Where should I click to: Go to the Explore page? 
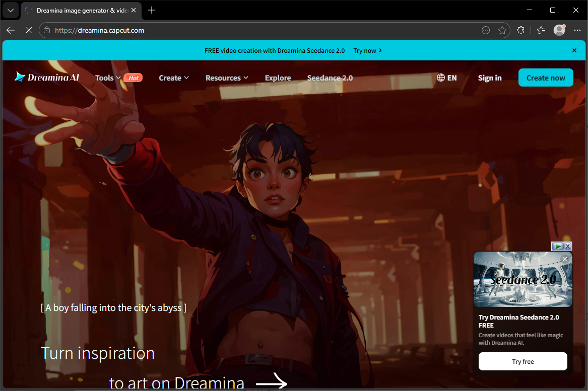[x=278, y=78]
